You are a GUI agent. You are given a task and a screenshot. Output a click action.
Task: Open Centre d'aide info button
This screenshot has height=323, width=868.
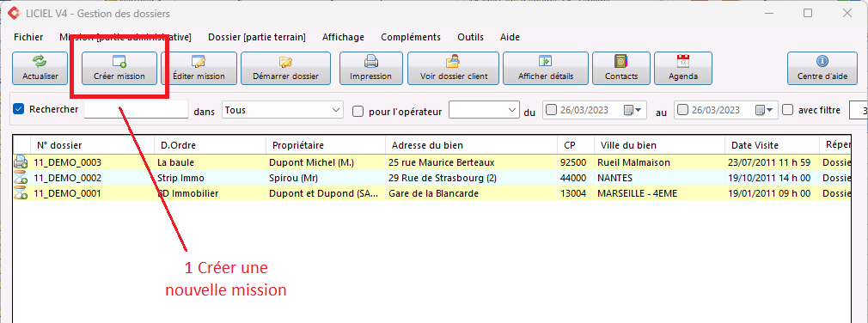pos(822,69)
